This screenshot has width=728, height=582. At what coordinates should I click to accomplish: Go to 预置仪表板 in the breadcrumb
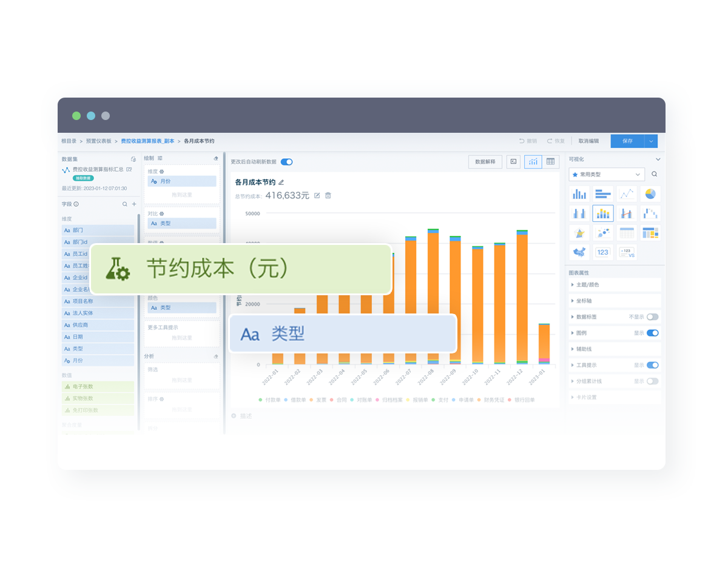point(98,141)
